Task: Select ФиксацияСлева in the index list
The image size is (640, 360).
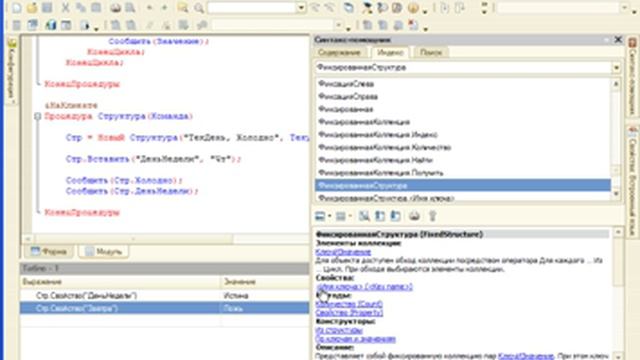Action: pos(463,84)
